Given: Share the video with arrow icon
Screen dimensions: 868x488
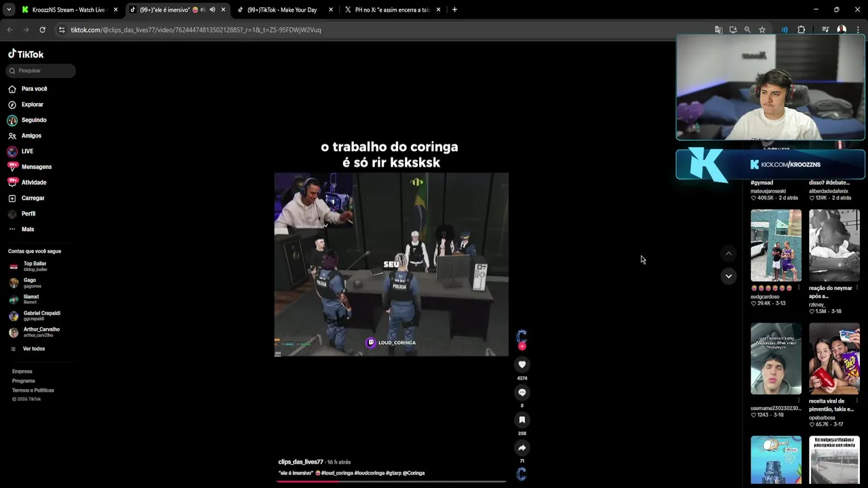Looking at the screenshot, I should tap(522, 448).
